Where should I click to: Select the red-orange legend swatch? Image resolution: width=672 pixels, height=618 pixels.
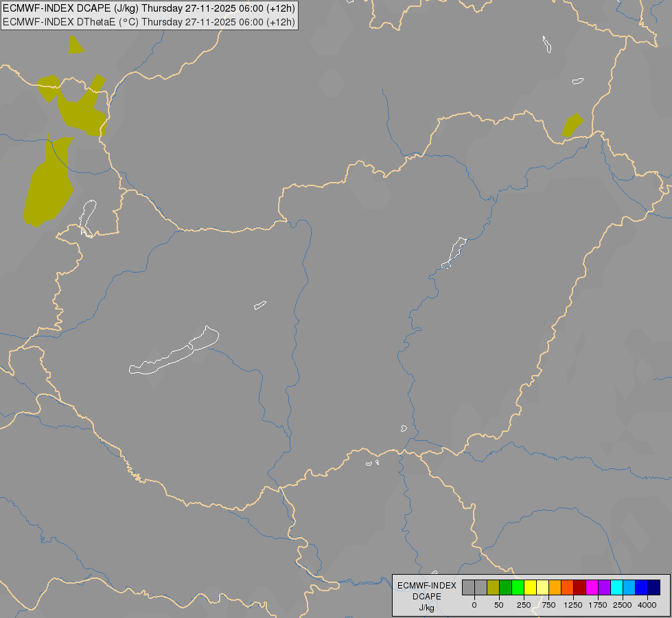coord(568,588)
